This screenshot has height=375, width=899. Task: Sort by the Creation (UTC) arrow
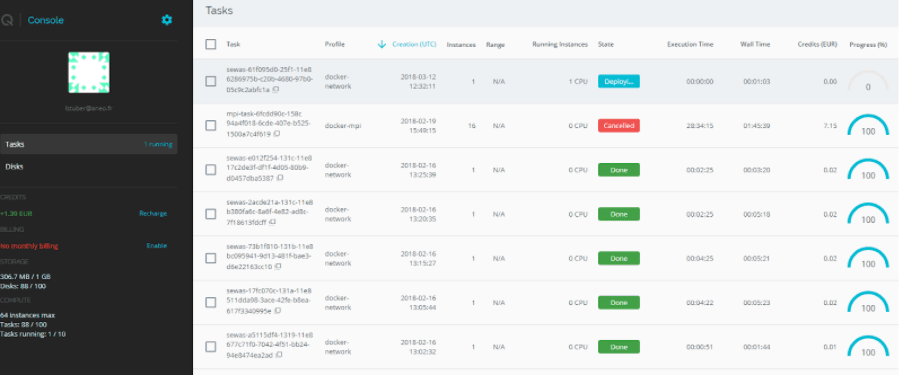point(382,44)
